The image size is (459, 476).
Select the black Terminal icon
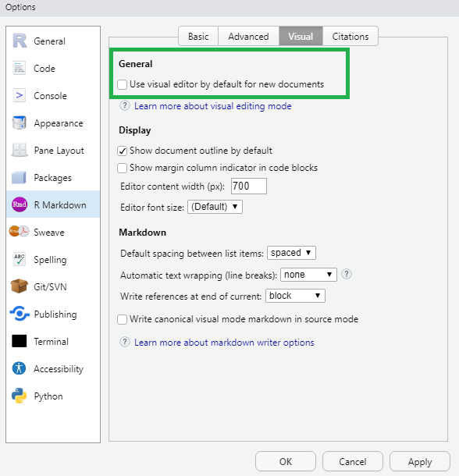[20, 341]
